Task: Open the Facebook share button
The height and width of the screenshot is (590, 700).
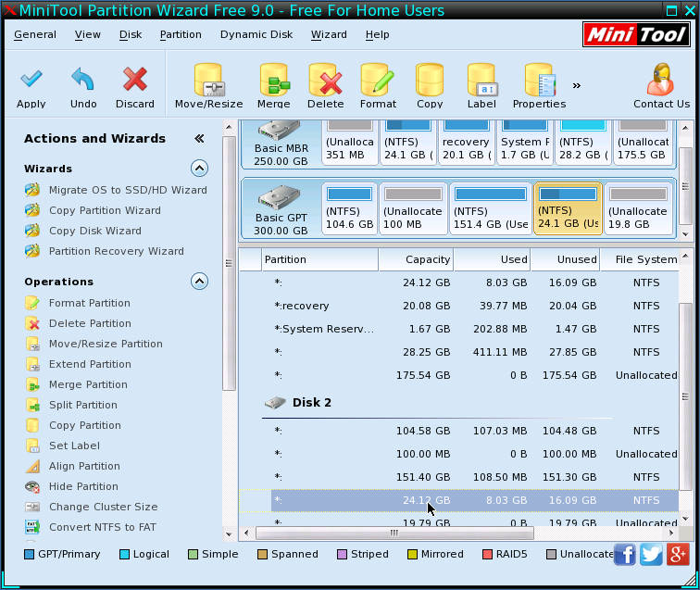Action: click(625, 555)
